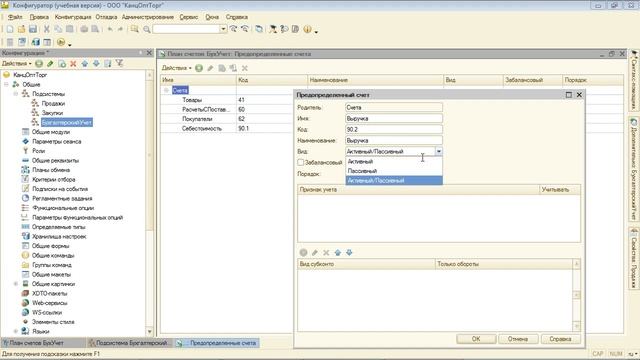Image resolution: width=640 pixels, height=360 pixels.
Task: Open the Файл menu
Action: click(15, 17)
